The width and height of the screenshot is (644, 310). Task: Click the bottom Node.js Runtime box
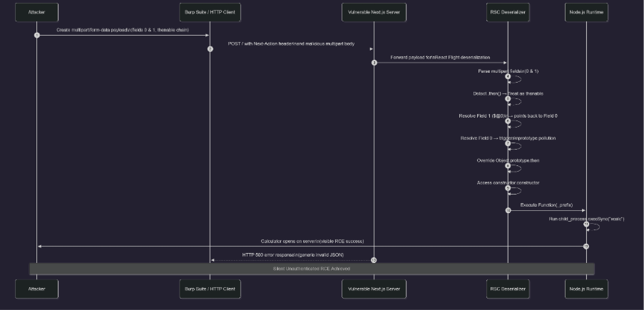(586, 288)
